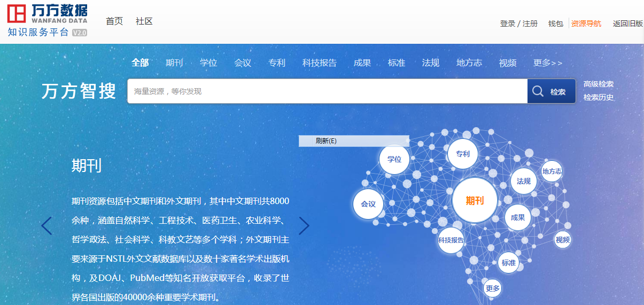Screen dimensions: 644x305
Task: Click the Wanfang Data logo
Action: tap(47, 20)
